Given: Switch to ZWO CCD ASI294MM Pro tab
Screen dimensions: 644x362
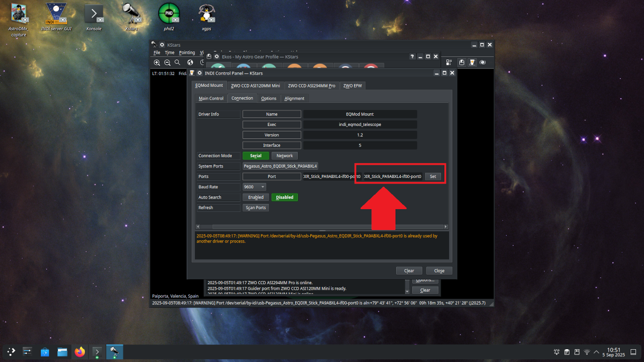Looking at the screenshot, I should tap(312, 85).
